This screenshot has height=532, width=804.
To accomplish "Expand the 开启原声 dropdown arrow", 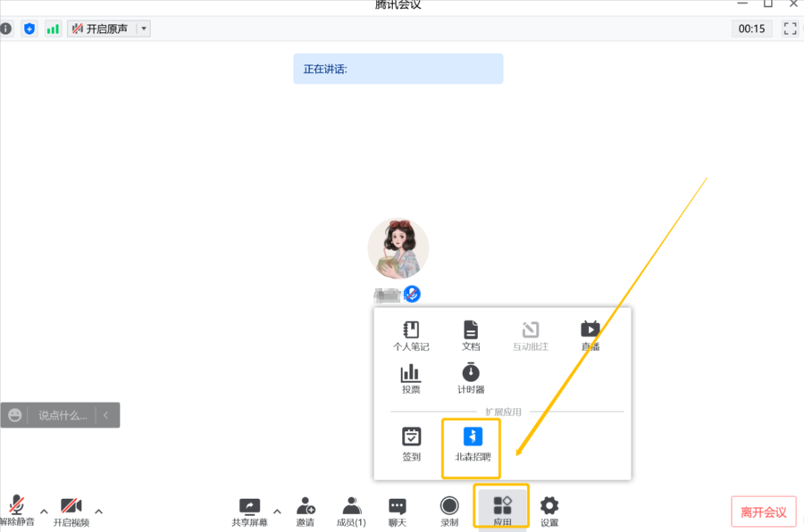I will click(144, 29).
